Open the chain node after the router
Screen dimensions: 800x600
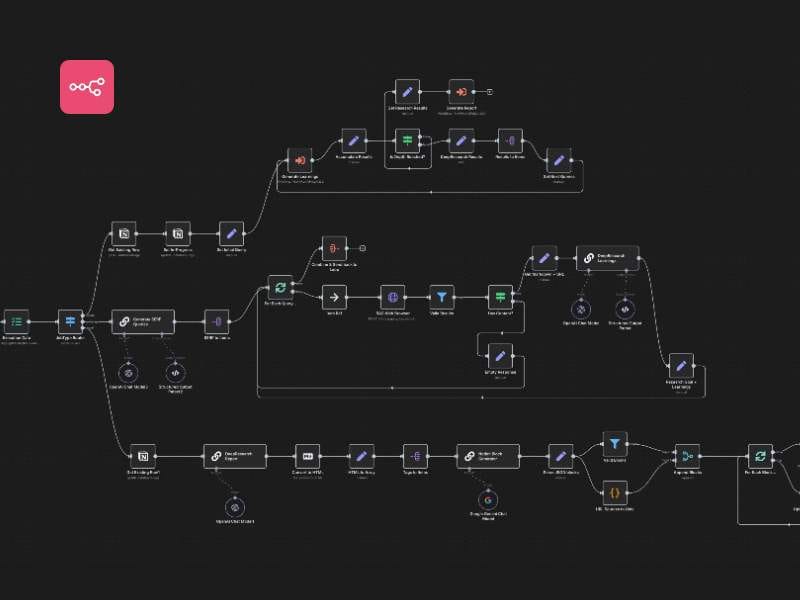pyautogui.click(x=142, y=321)
